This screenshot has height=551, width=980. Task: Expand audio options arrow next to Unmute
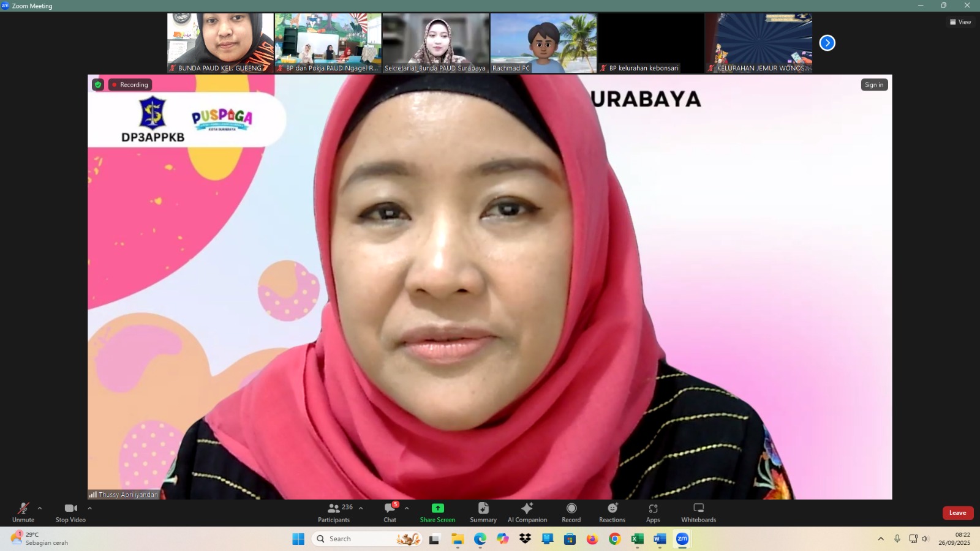point(40,508)
